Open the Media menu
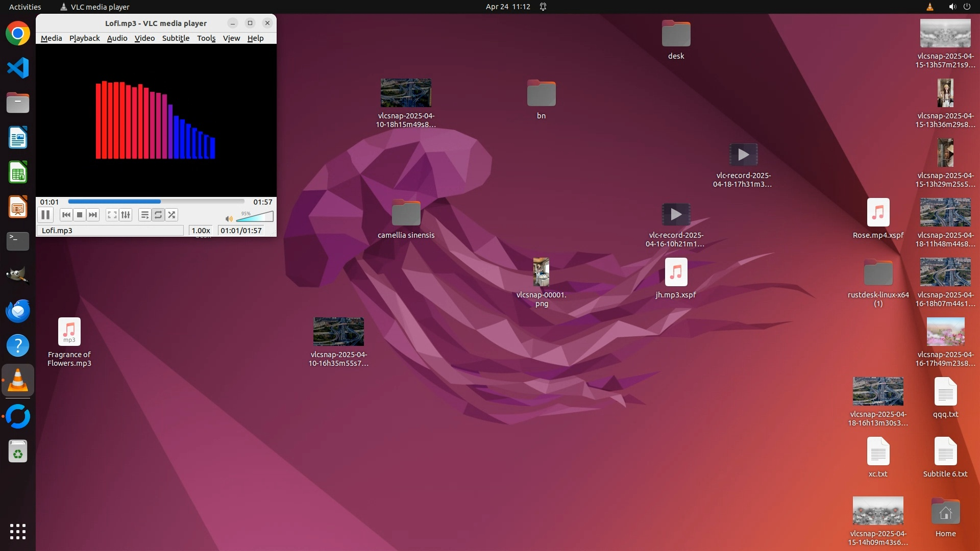Viewport: 980px width, 551px height. tap(51, 38)
